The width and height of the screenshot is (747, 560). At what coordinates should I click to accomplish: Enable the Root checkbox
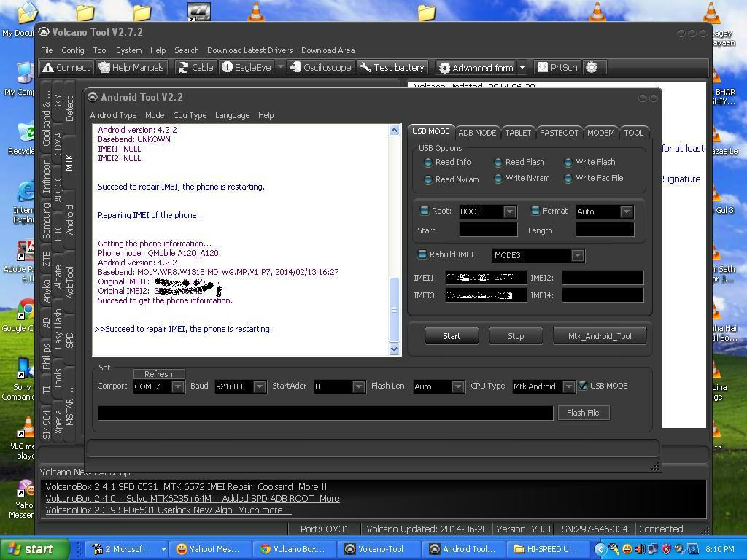424,210
